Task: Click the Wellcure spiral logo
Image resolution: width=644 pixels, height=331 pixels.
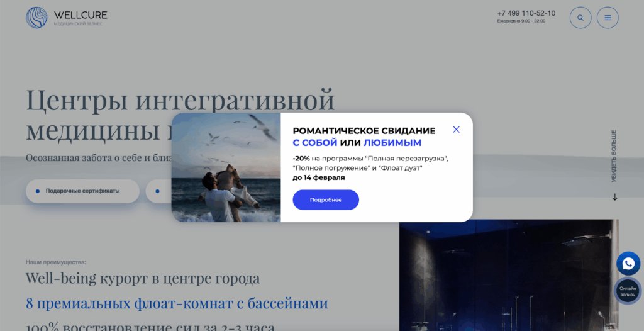Action: (x=36, y=18)
